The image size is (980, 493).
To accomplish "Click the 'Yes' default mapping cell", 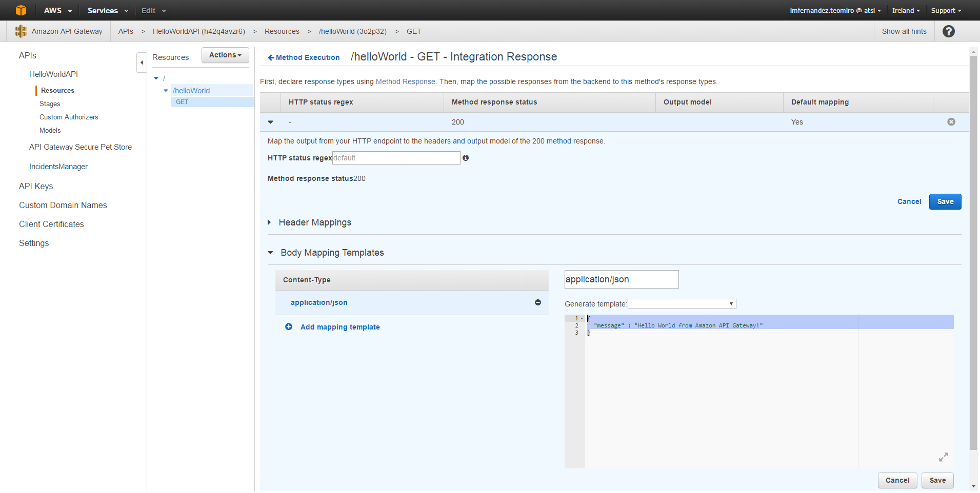I will tap(797, 122).
